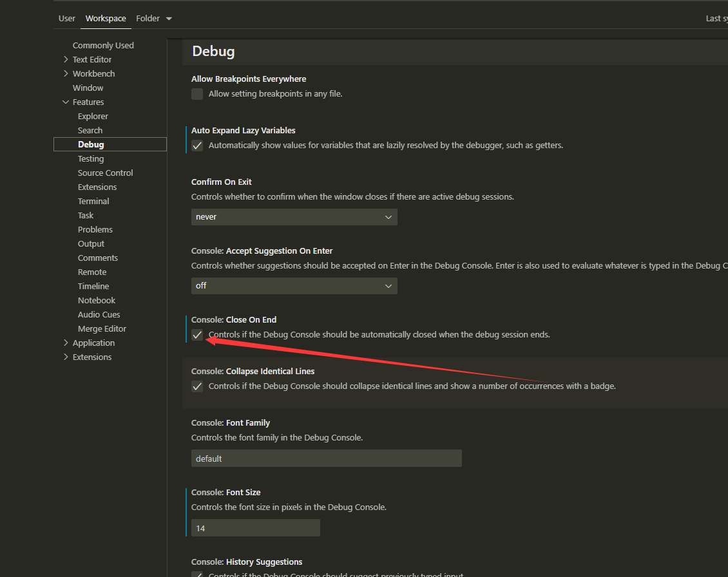This screenshot has height=577, width=728.
Task: Open Task settings
Action: pos(86,215)
